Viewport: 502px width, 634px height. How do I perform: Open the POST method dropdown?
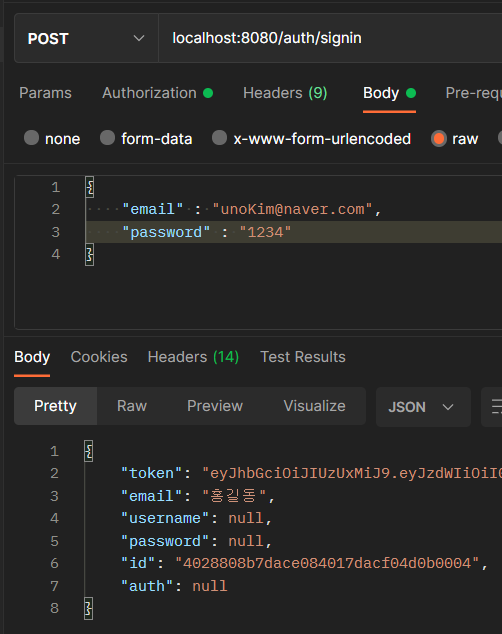[86, 38]
